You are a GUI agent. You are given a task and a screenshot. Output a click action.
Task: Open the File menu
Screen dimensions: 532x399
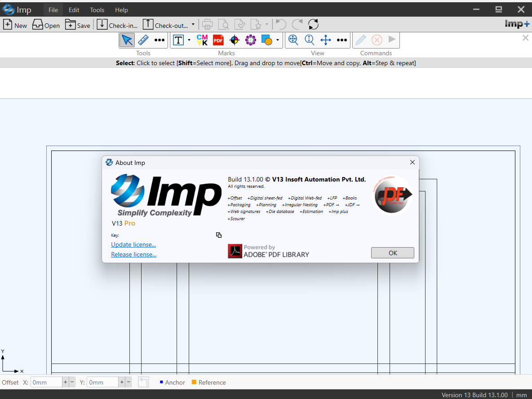coord(53,10)
